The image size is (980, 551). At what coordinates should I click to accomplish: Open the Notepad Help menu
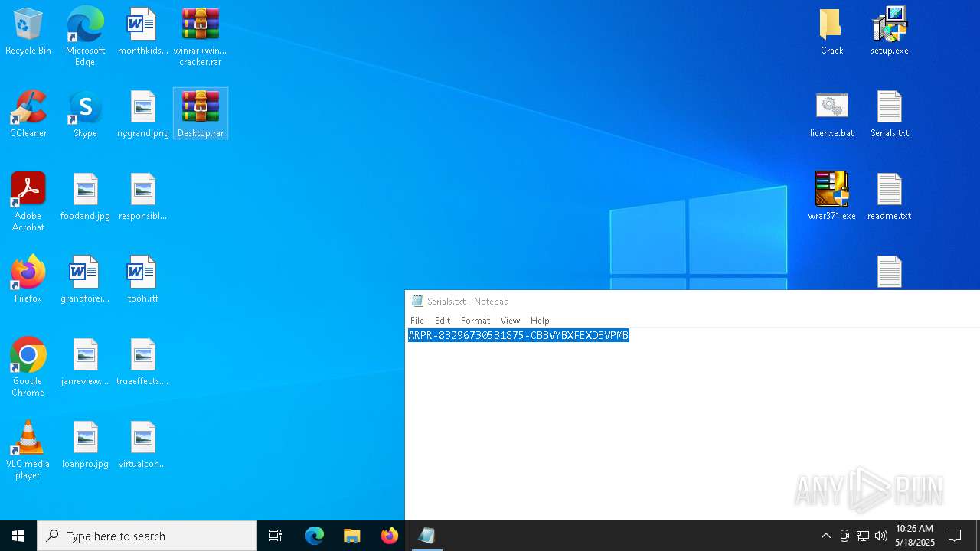tap(540, 321)
